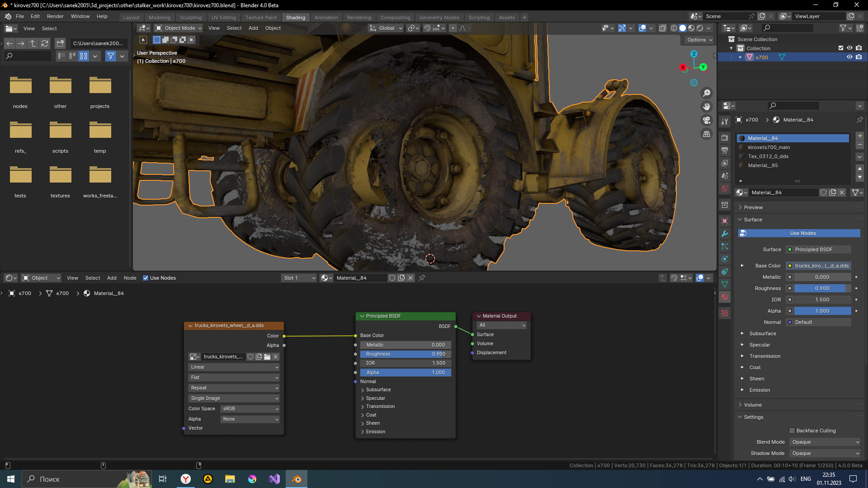The width and height of the screenshot is (868, 488).
Task: Open Shadow Mode dropdown
Action: tap(826, 453)
